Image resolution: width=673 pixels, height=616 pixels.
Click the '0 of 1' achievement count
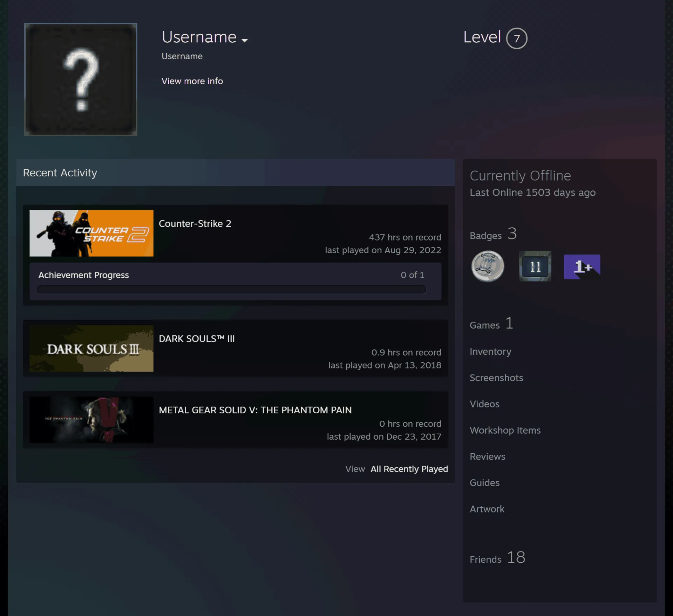click(x=412, y=275)
